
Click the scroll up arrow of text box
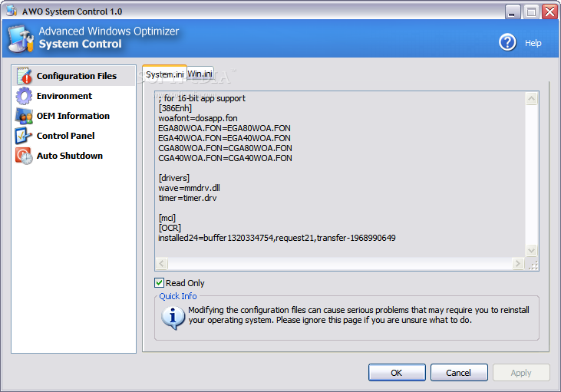531,99
